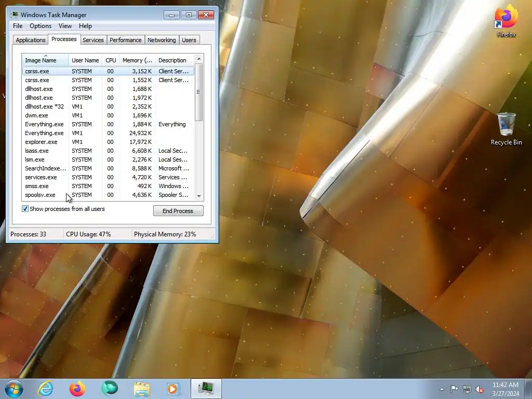Select the Processes tab
Image resolution: width=532 pixels, height=399 pixels.
coord(64,39)
